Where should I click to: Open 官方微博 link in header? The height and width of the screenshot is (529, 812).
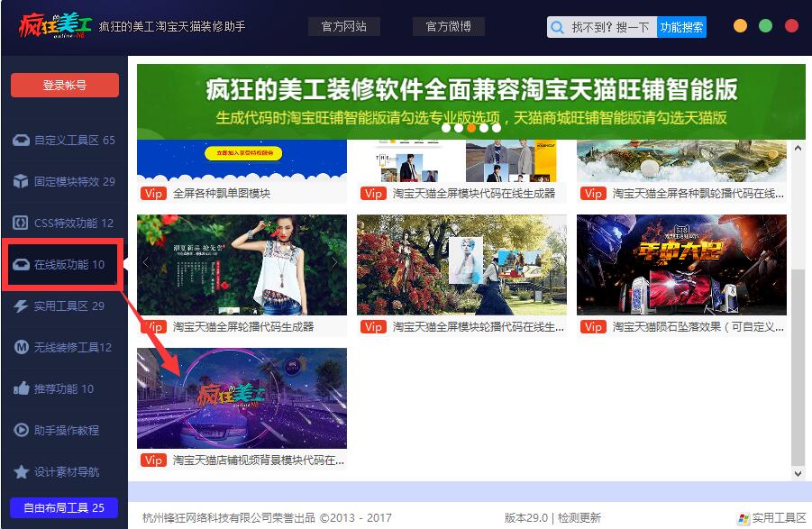point(449,26)
